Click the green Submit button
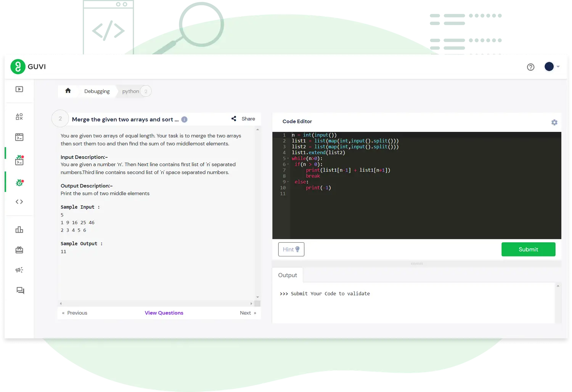This screenshot has width=572, height=392. [x=528, y=249]
